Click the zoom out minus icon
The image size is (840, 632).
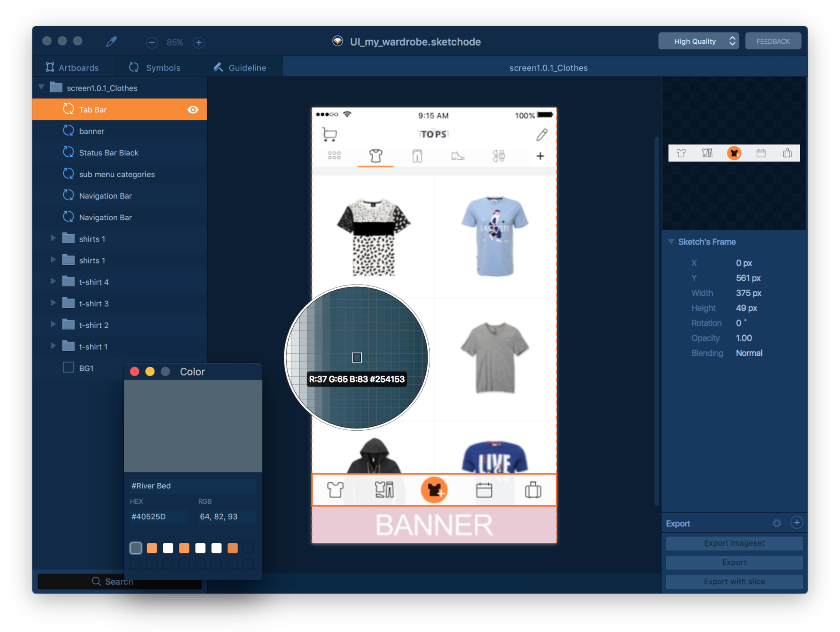click(x=152, y=42)
